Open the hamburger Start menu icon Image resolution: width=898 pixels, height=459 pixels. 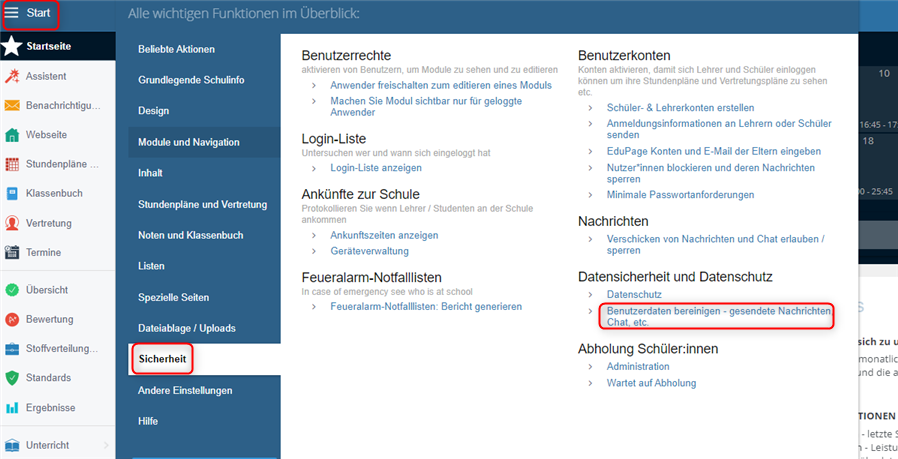(11, 13)
